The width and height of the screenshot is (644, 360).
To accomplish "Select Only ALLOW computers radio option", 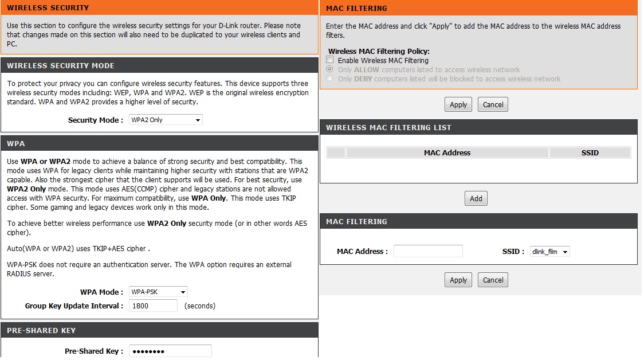I will click(x=329, y=69).
